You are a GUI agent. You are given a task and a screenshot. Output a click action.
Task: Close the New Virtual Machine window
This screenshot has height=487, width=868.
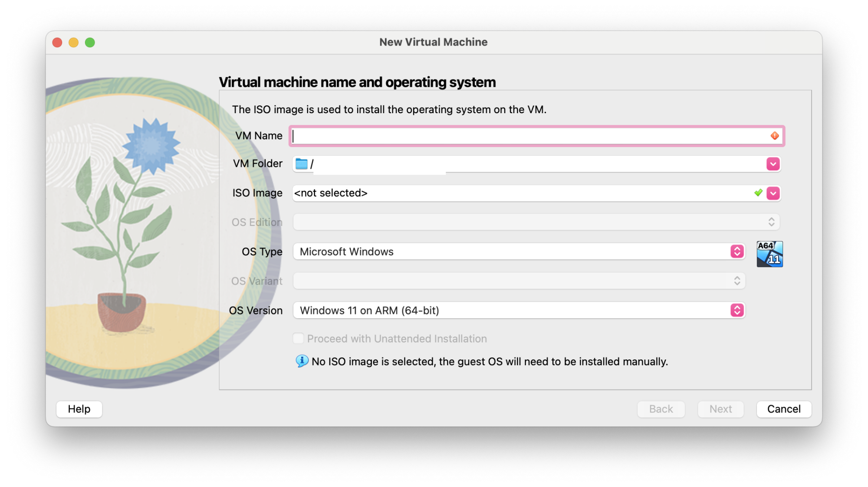point(57,42)
